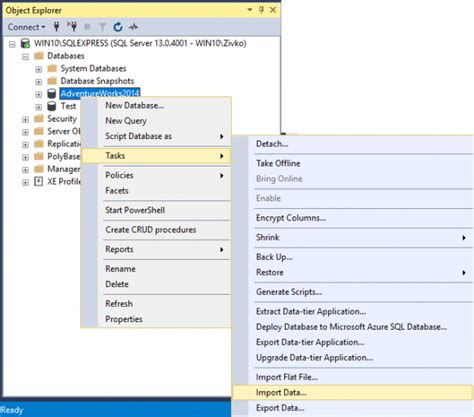
Task: Click the Stop square icon in toolbar
Action: pyautogui.click(x=87, y=27)
